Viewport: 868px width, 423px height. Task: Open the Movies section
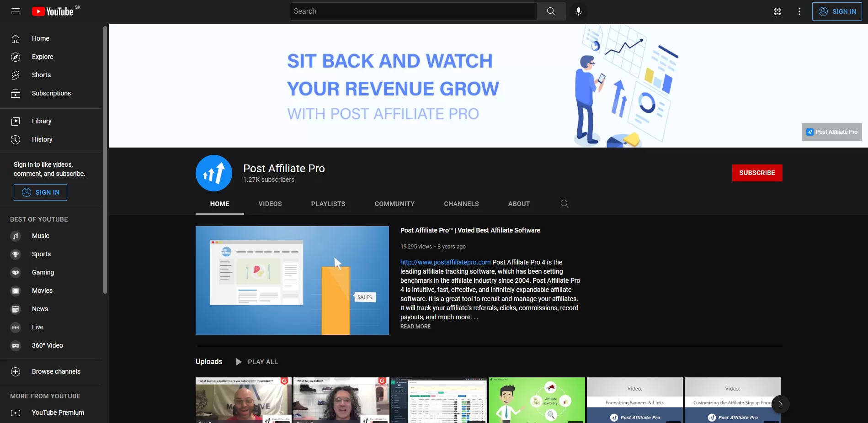(42, 291)
